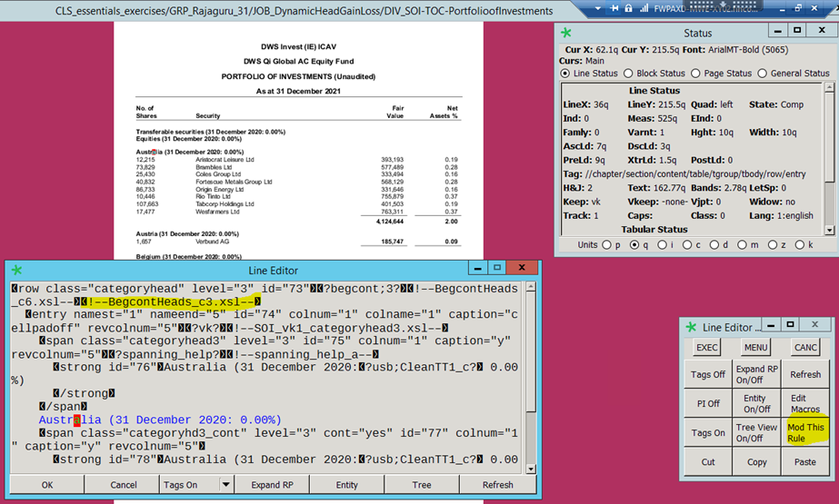Click Cut in the palette

708,462
